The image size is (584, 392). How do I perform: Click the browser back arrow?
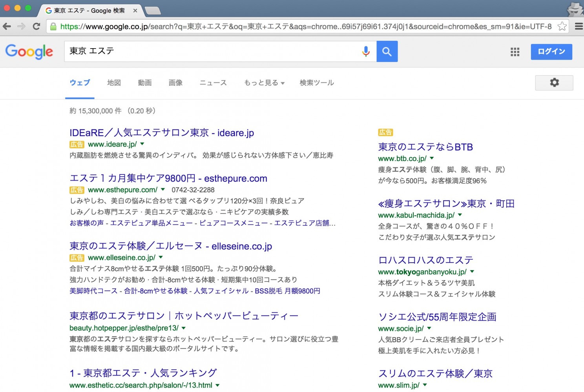tap(7, 26)
